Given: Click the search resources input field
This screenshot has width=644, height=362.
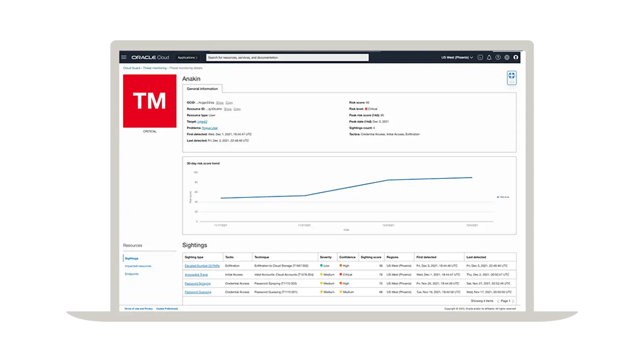Looking at the screenshot, I should pyautogui.click(x=287, y=58).
